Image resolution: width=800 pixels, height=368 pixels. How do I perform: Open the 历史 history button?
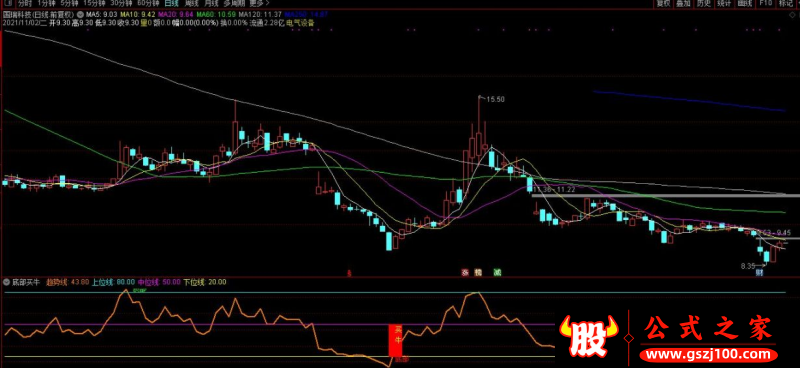(704, 4)
